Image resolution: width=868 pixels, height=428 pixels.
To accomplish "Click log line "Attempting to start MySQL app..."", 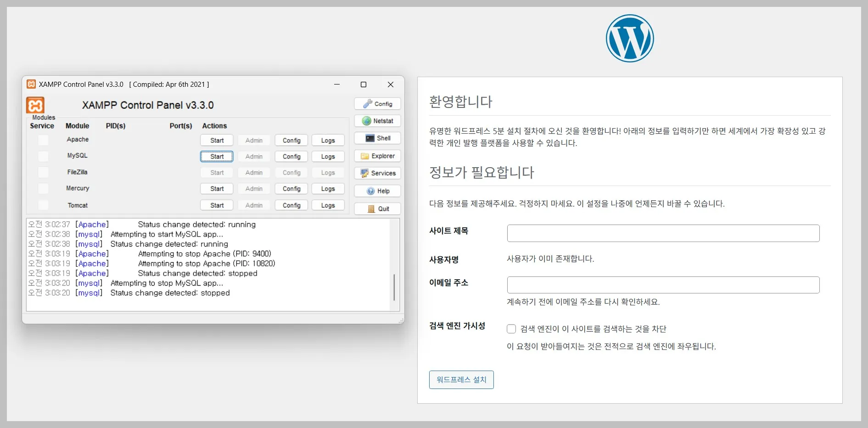I will coord(167,234).
